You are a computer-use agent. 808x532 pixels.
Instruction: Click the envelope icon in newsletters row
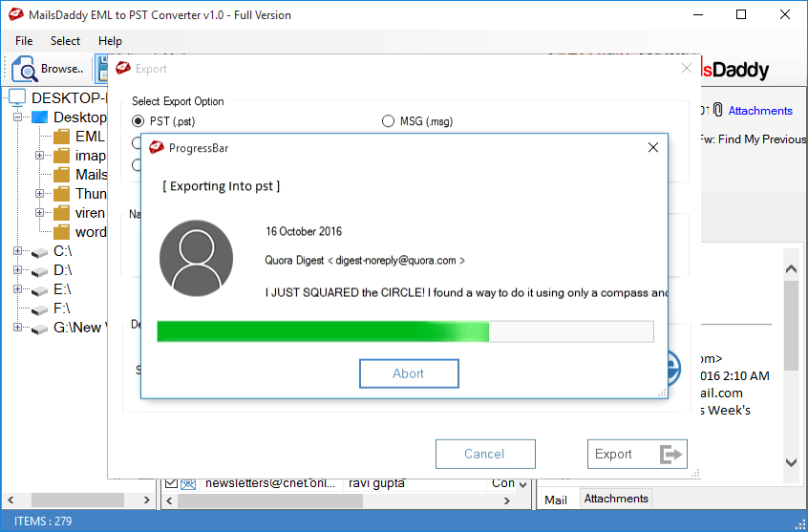click(x=188, y=483)
